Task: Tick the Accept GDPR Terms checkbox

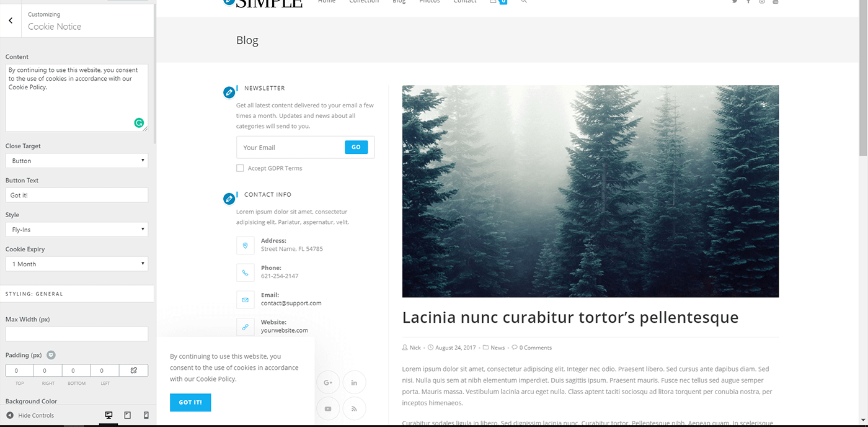Action: [x=240, y=168]
